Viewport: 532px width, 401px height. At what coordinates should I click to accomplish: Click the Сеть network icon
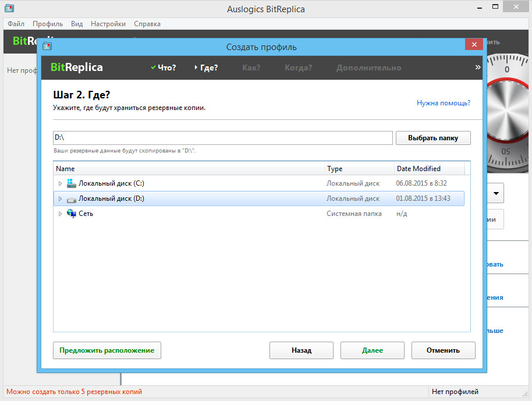pyautogui.click(x=71, y=214)
